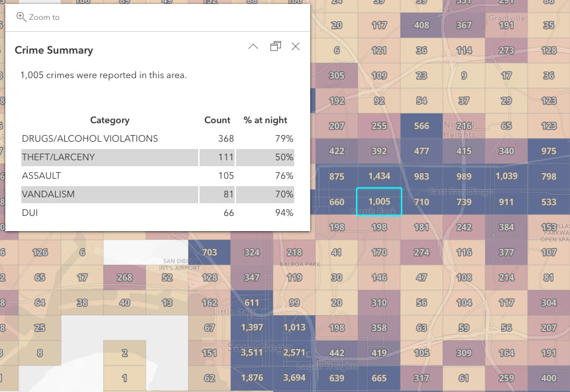Screen dimensions: 570x392
Task: Click the % at night column header
Action: coord(265,120)
